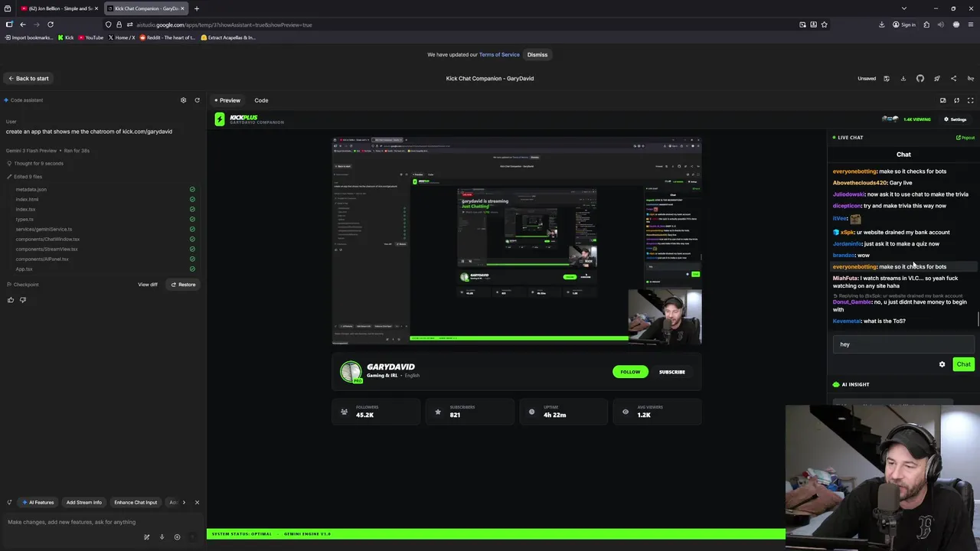Close the suggestion chips row
Image resolution: width=980 pixels, height=551 pixels.
tap(197, 502)
